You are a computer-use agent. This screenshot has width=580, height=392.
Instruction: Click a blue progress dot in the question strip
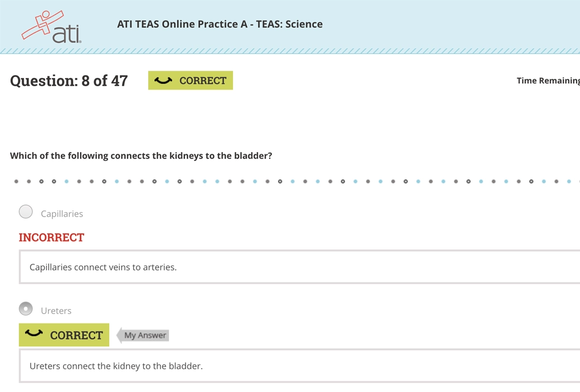click(66, 180)
